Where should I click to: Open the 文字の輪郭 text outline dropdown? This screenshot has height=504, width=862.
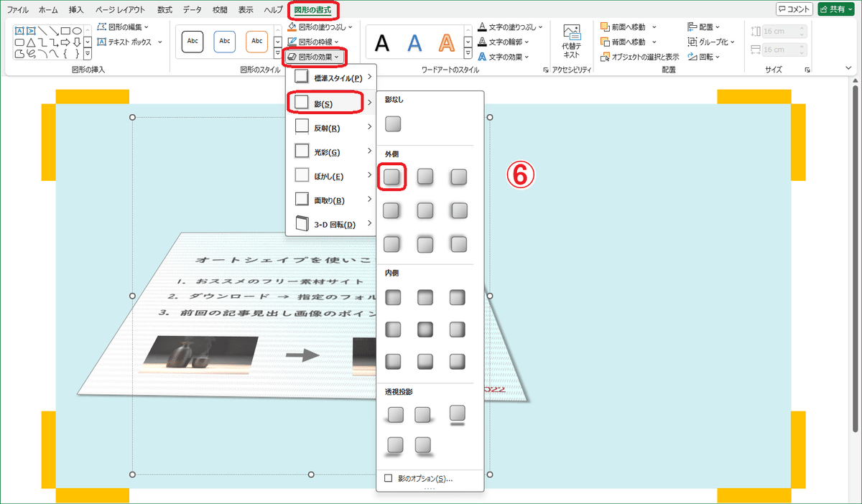click(504, 42)
